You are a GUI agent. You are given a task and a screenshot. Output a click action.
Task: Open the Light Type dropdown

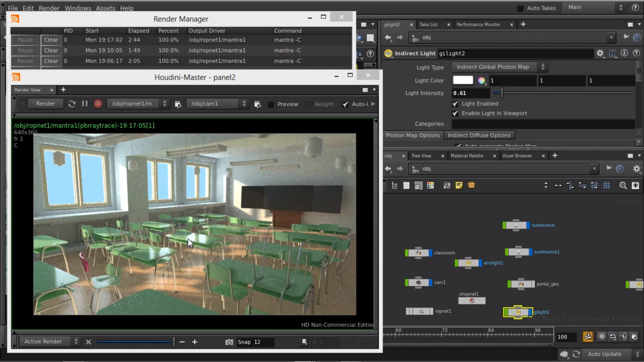click(x=500, y=67)
